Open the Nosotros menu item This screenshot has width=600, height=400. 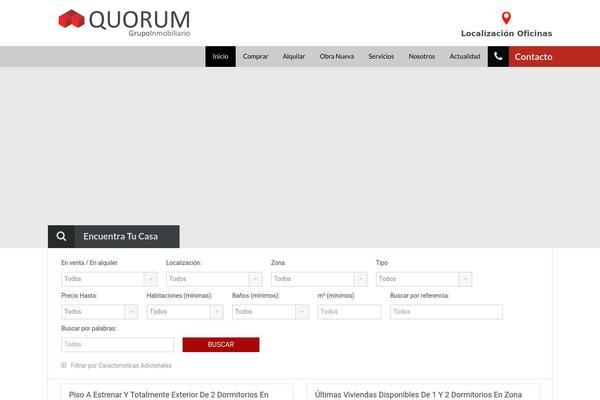tap(422, 57)
